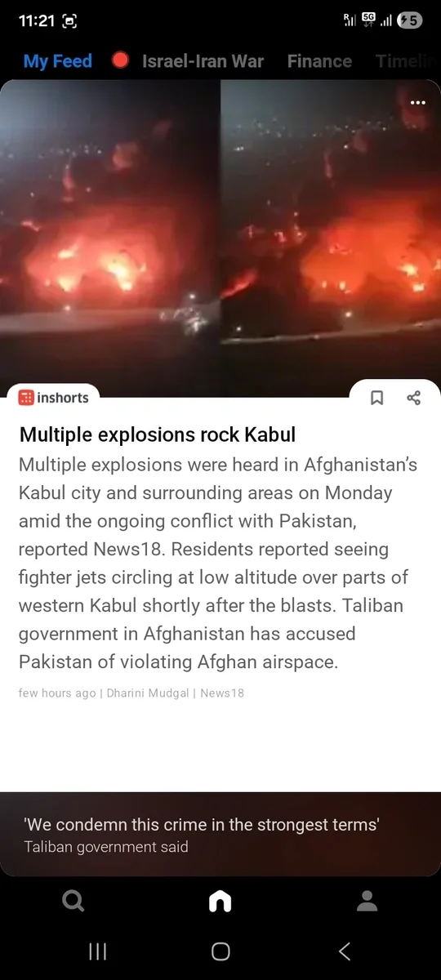441x980 pixels.
Task: Select the Timeline tab
Action: [x=406, y=61]
